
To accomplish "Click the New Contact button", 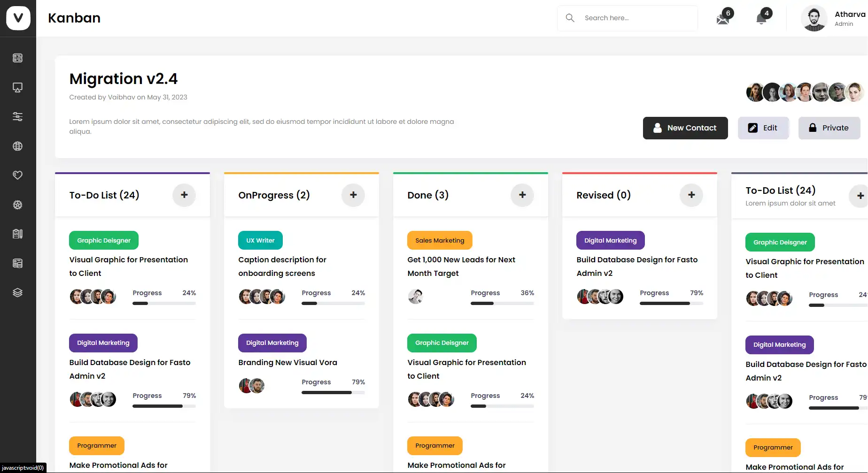I will click(685, 128).
